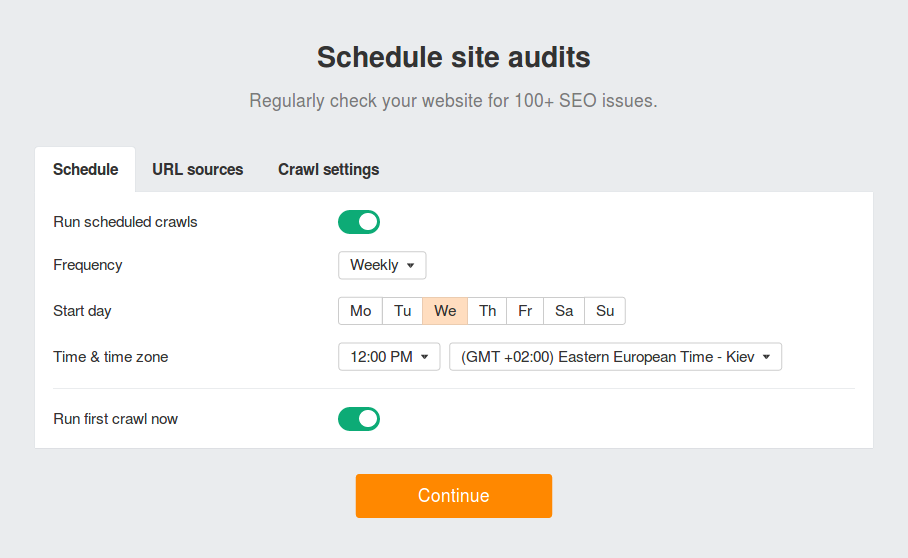Pick Mo as the start day
This screenshot has width=908, height=558.
(361, 311)
